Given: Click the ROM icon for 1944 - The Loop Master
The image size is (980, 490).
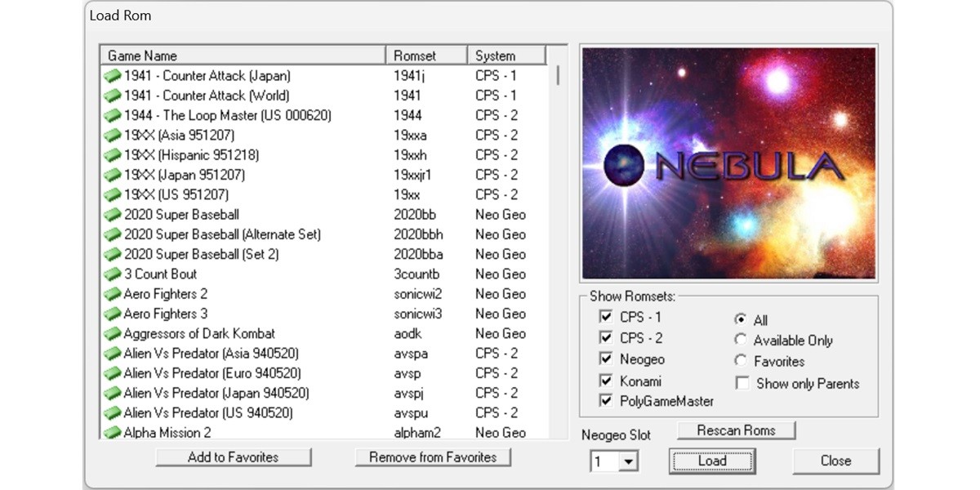Looking at the screenshot, I should [x=113, y=115].
